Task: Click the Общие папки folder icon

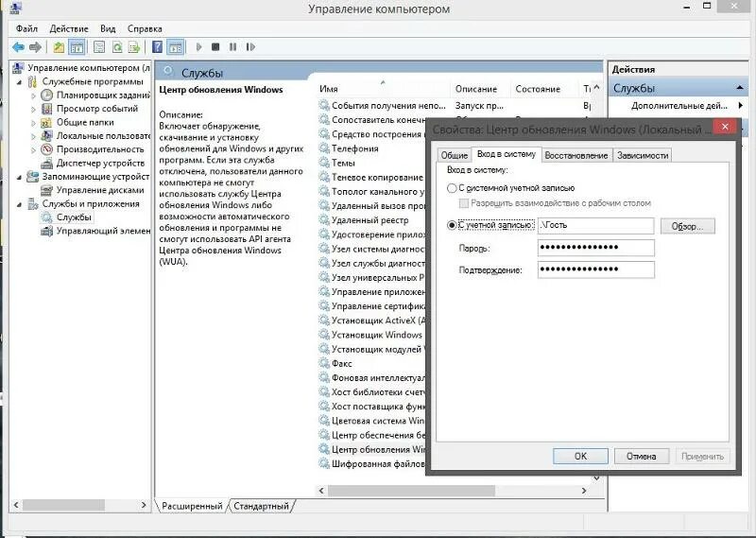Action: tap(46, 122)
